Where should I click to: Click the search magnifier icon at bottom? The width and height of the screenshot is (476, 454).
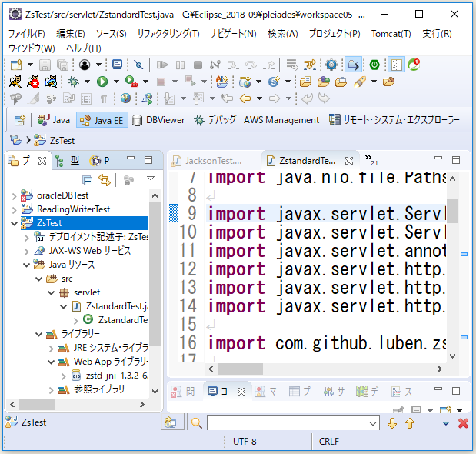click(197, 422)
